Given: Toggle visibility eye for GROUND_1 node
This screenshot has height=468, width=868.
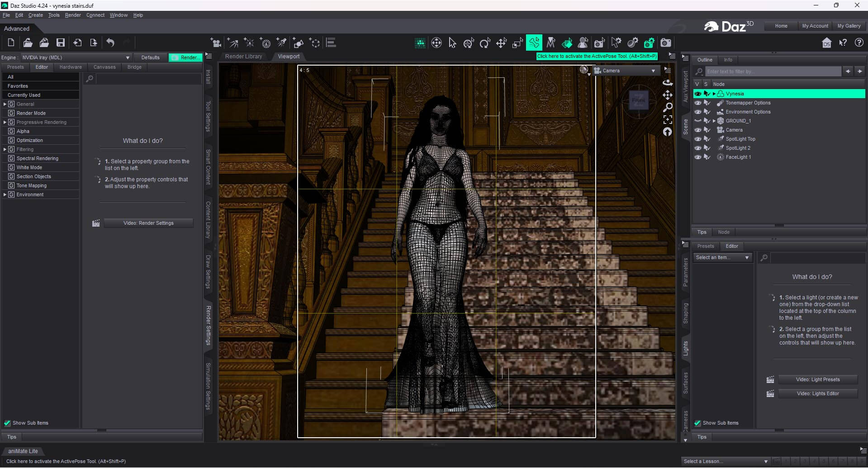Looking at the screenshot, I should [x=698, y=121].
